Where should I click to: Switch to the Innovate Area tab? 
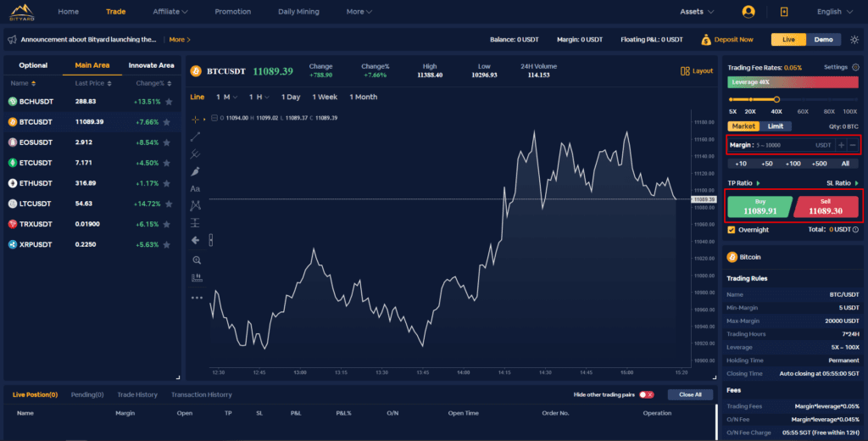[x=151, y=65]
